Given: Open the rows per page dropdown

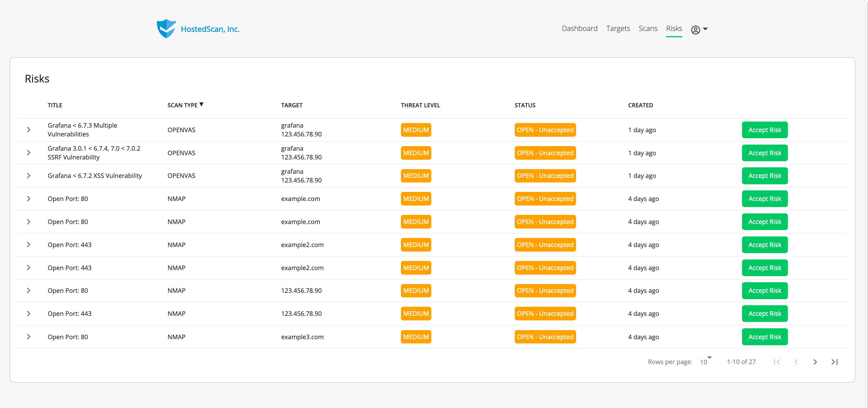Looking at the screenshot, I should (x=706, y=362).
